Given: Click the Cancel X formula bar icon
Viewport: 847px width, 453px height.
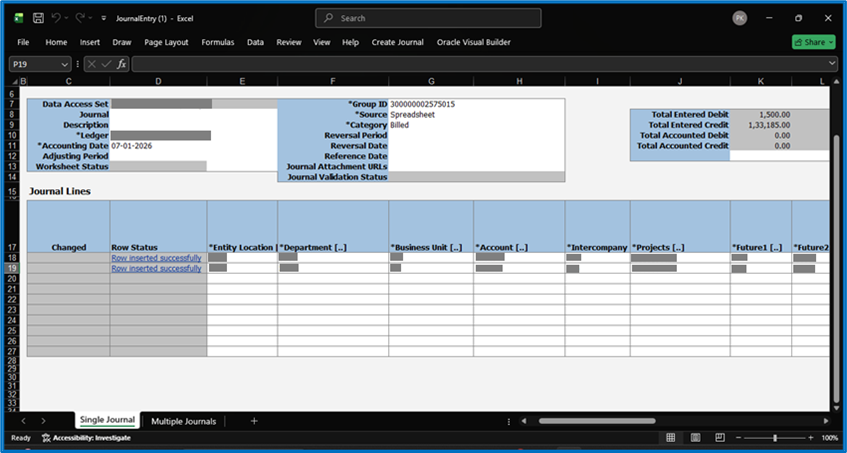Looking at the screenshot, I should (x=92, y=64).
